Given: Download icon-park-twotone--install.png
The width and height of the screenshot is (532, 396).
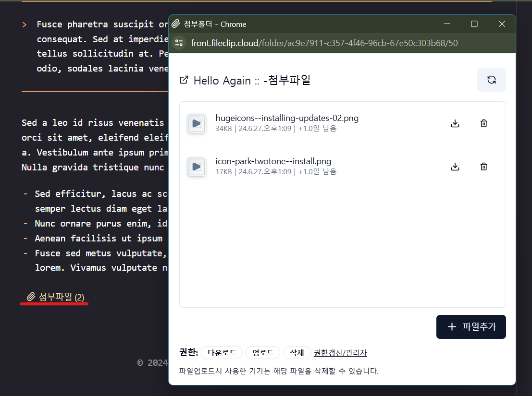Looking at the screenshot, I should [455, 166].
